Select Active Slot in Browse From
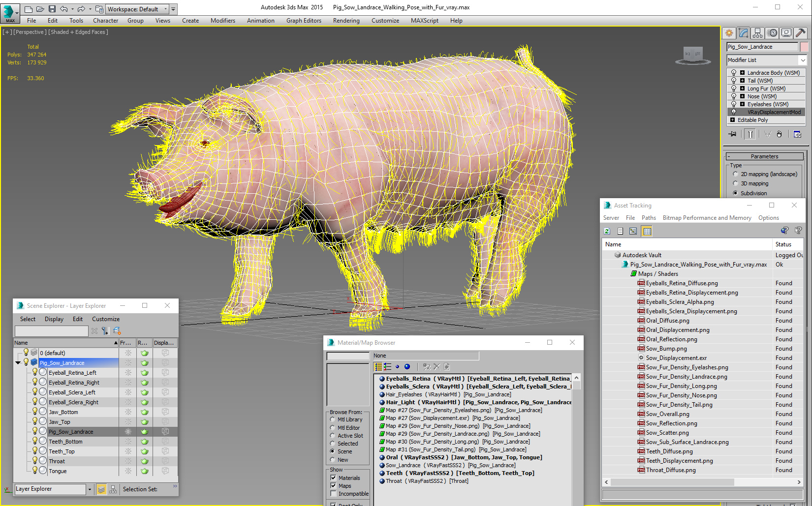Screen dimensions: 812x506 [x=333, y=435]
